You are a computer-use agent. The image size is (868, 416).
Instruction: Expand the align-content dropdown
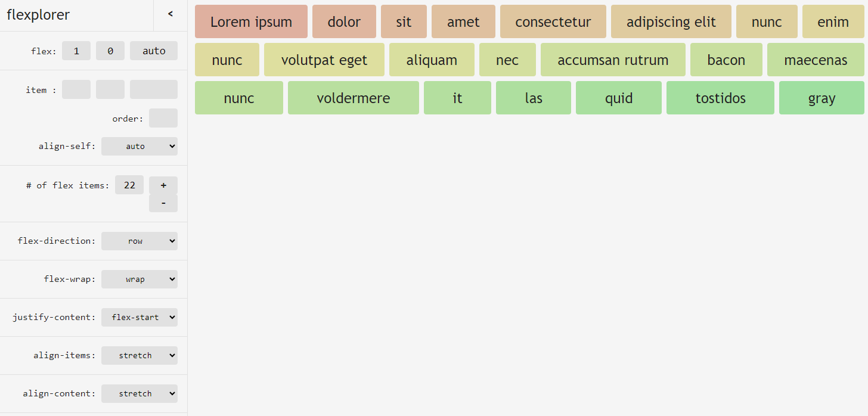tap(139, 394)
